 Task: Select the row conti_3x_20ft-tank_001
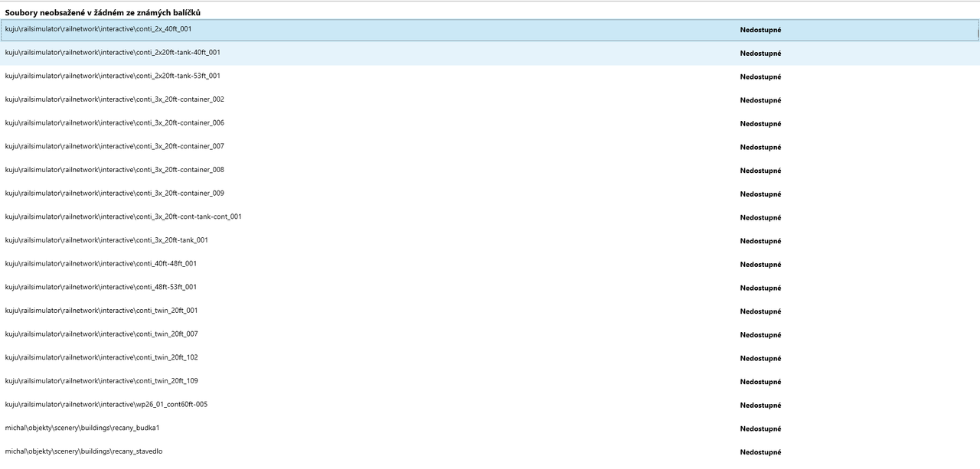coord(490,241)
